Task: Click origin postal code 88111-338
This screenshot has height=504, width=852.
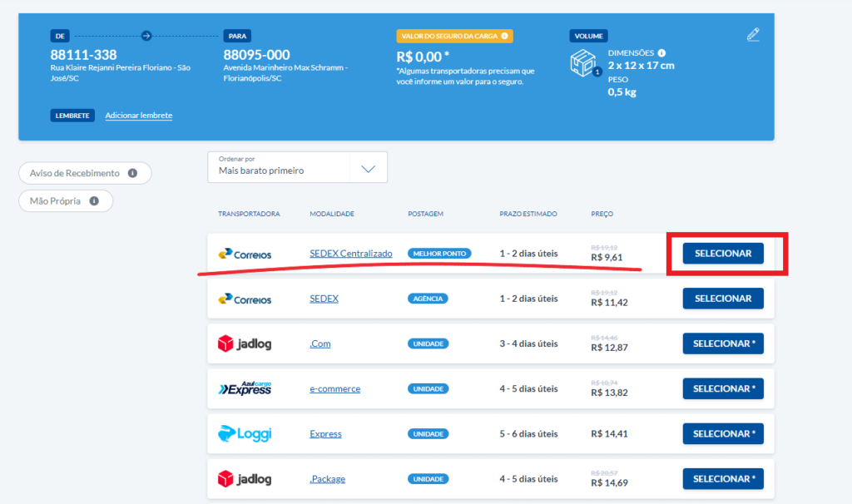Action: (x=84, y=55)
